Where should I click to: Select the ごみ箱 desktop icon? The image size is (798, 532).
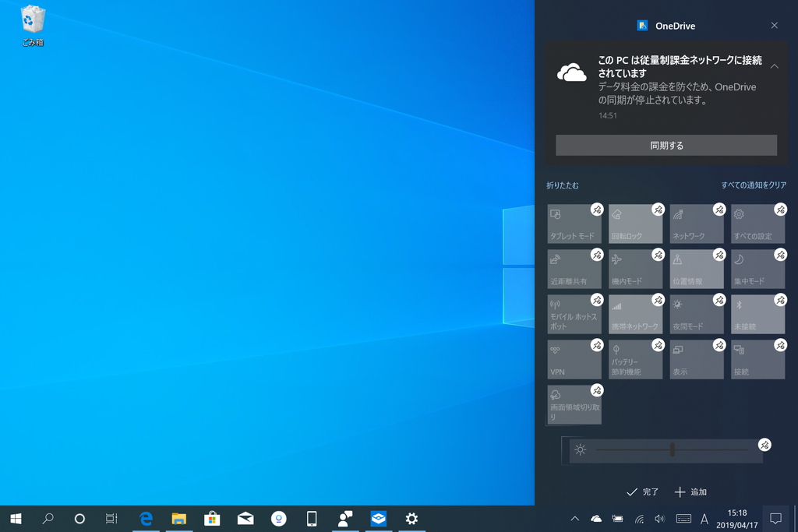click(x=33, y=26)
